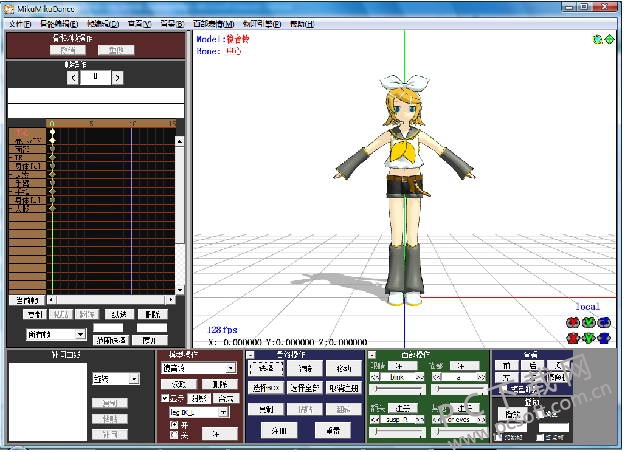Click timeline vertical scroll down arrow
624x452 pixels.
pyautogui.click(x=180, y=290)
